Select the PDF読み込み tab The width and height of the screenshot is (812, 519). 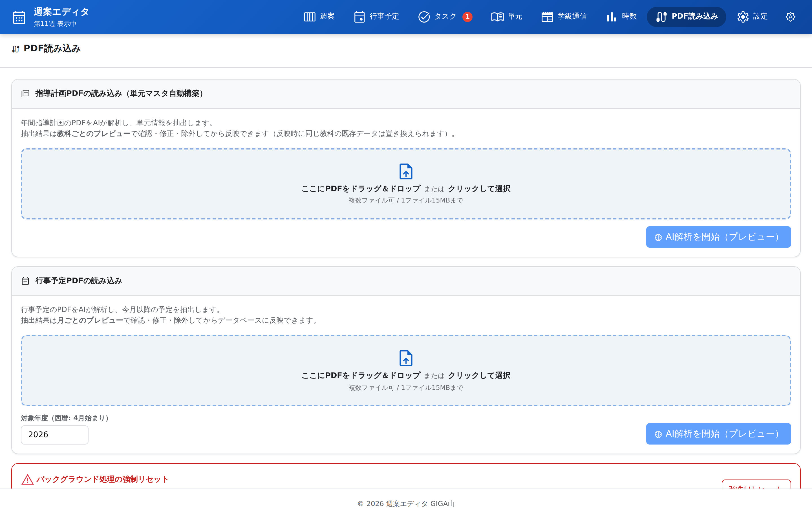pos(686,17)
